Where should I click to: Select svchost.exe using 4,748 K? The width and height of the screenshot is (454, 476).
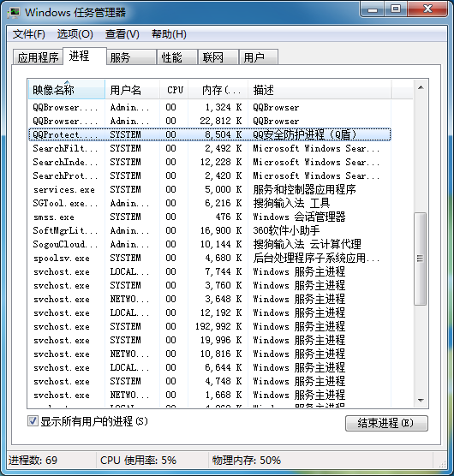coord(210,381)
